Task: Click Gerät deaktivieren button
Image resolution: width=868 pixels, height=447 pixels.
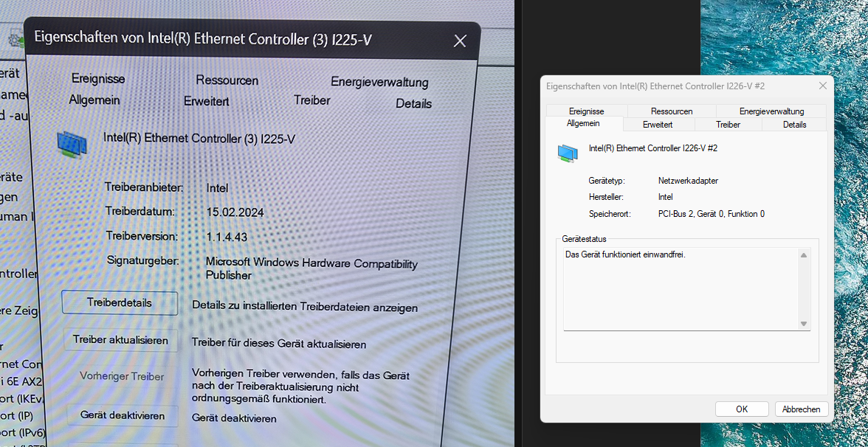Action: pos(123,415)
